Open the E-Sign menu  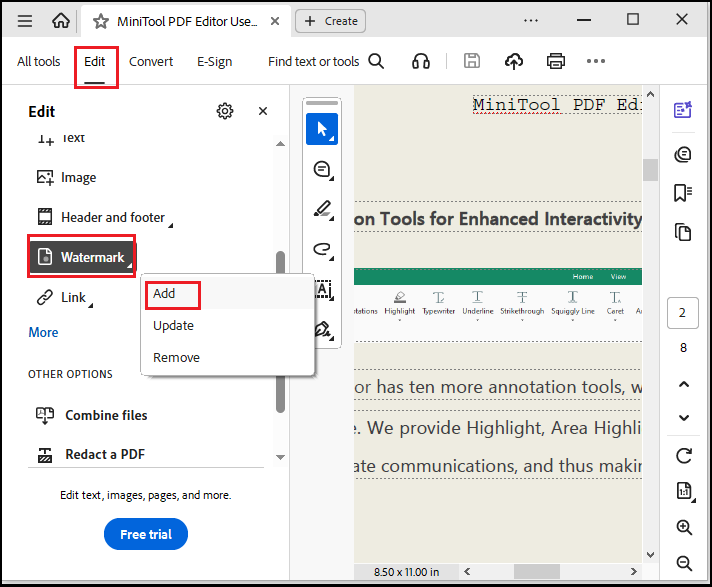click(x=214, y=62)
